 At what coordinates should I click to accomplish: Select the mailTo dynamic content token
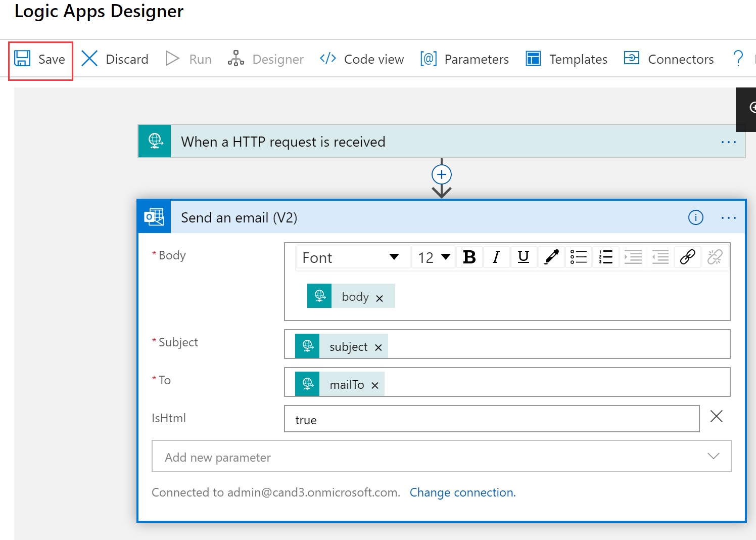point(340,385)
